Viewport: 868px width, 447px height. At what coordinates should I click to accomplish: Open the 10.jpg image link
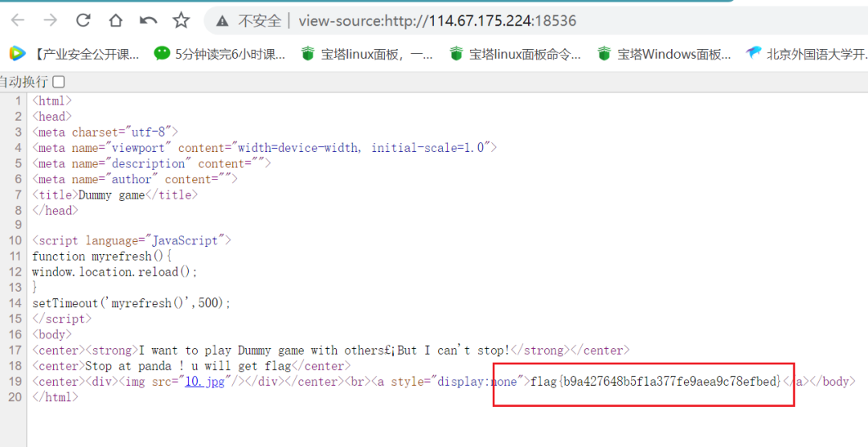(x=205, y=382)
